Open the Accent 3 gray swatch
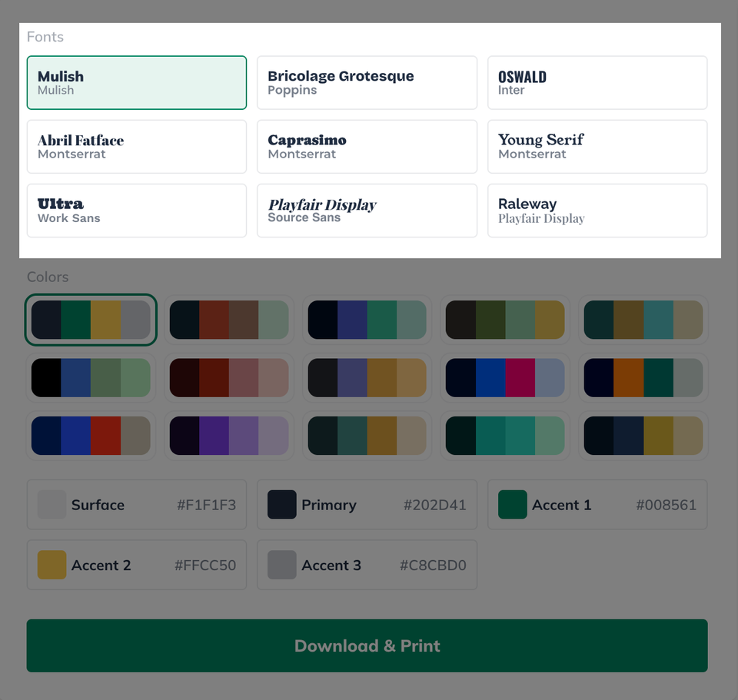This screenshot has height=700, width=738. 282,565
